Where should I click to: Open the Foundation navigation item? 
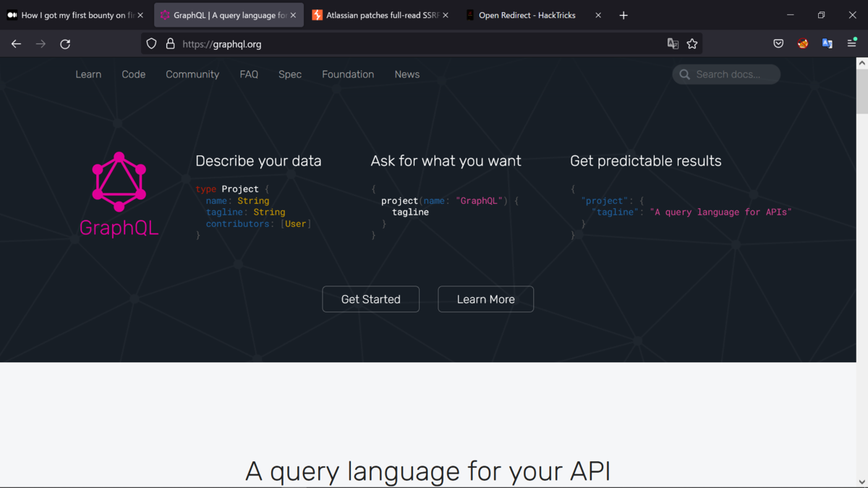pyautogui.click(x=348, y=74)
